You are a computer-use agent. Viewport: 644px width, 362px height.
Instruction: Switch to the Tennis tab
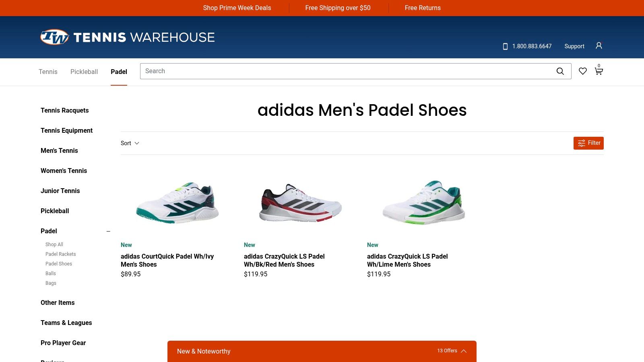48,72
